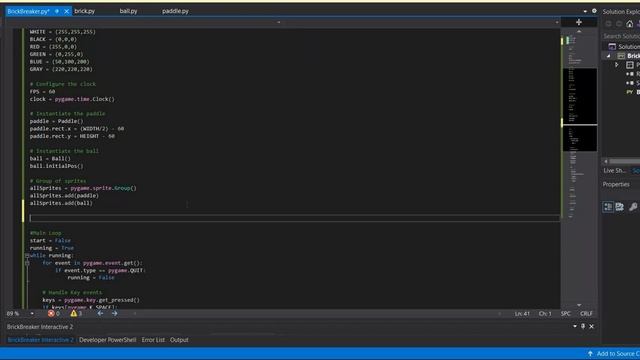Click the BrickBreaker Interactive 2 panel title
This screenshot has width=640, height=360.
(40, 327)
